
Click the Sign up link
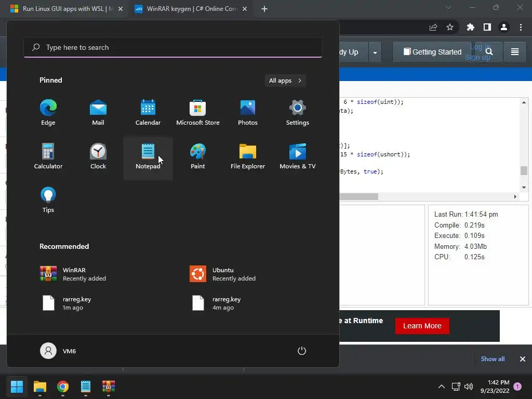477,57
